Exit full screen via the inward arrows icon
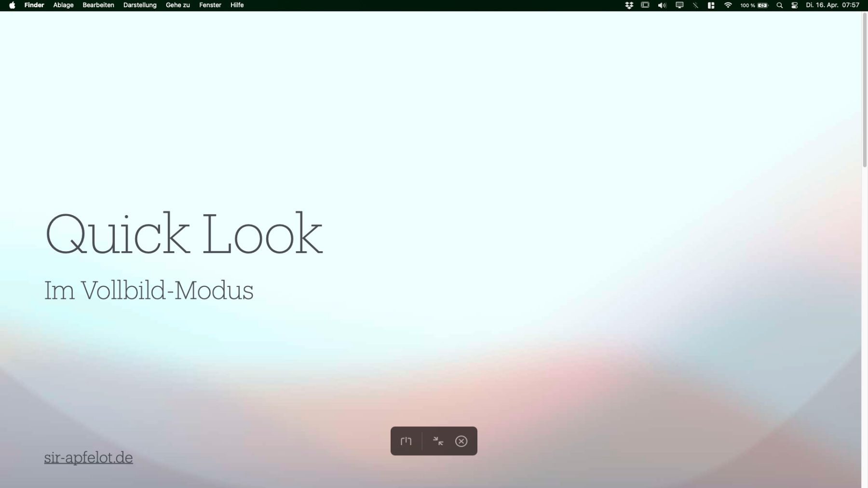 click(x=438, y=441)
